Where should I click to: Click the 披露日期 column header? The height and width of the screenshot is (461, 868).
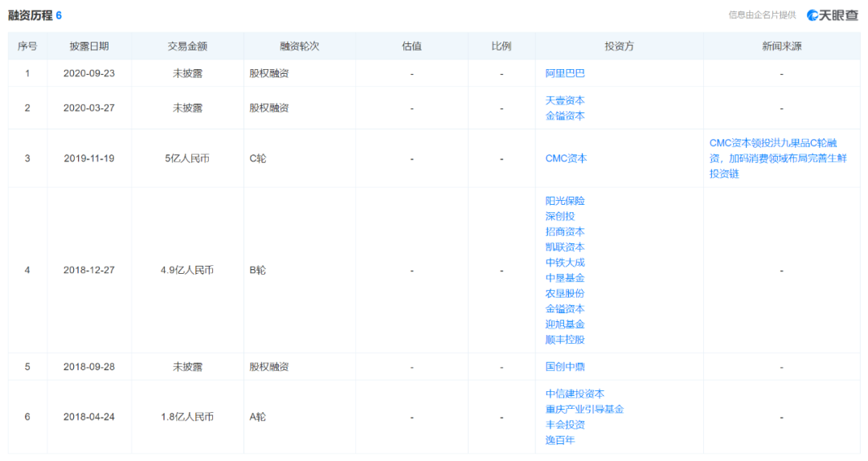click(89, 47)
